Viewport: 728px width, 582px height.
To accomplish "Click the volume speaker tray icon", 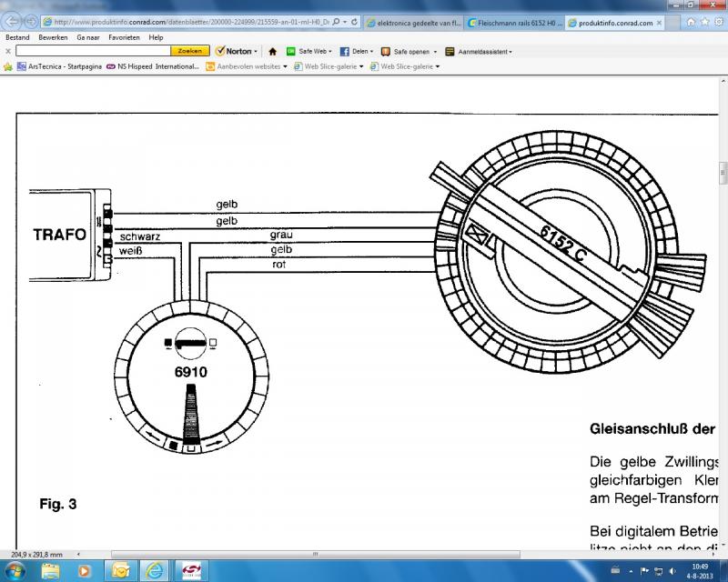I will [672, 571].
